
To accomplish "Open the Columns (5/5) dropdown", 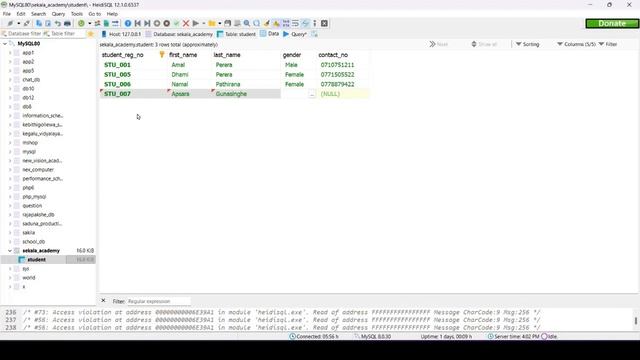I will [576, 44].
